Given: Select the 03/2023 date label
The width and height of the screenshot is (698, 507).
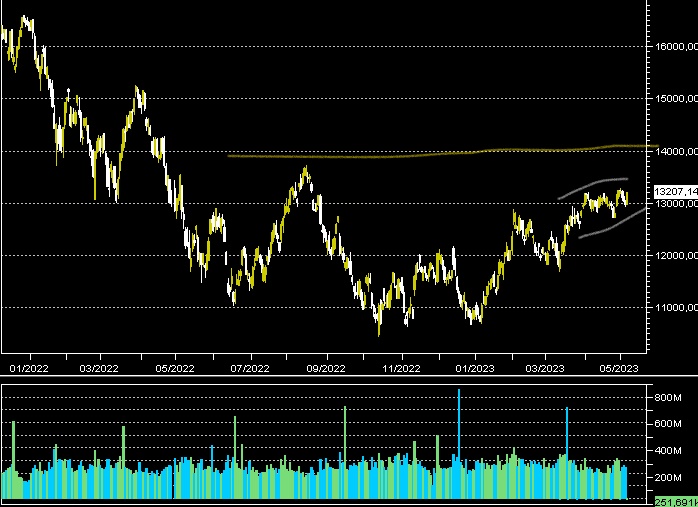Looking at the screenshot, I should tap(545, 369).
